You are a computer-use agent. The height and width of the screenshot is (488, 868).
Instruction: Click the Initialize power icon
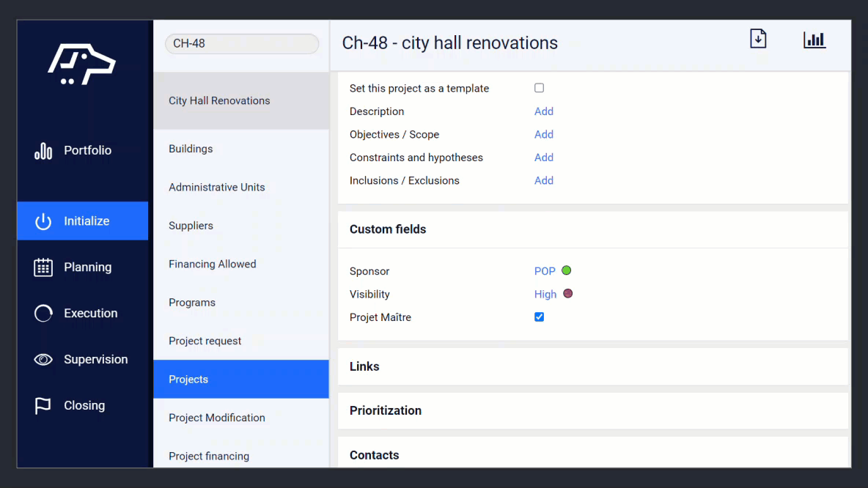coord(43,221)
